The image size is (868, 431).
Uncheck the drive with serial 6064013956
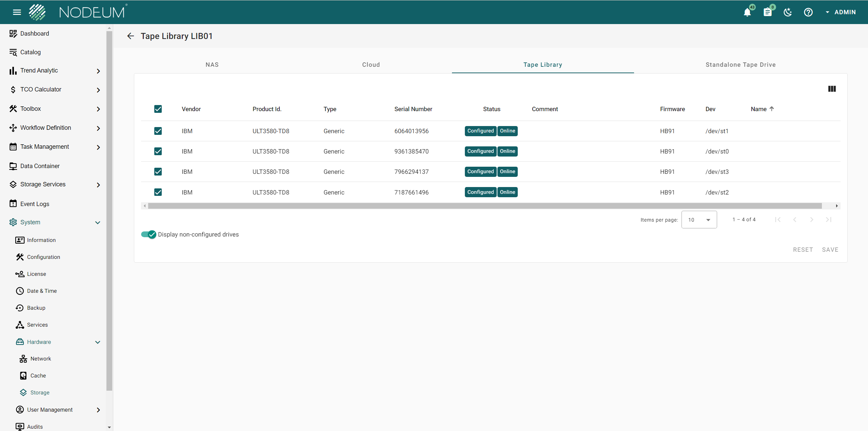(x=158, y=131)
